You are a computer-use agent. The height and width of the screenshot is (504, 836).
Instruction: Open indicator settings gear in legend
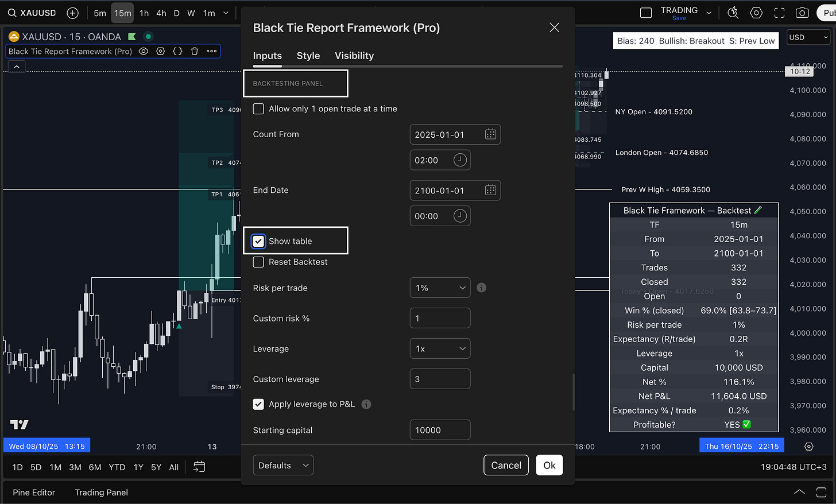pyautogui.click(x=161, y=51)
